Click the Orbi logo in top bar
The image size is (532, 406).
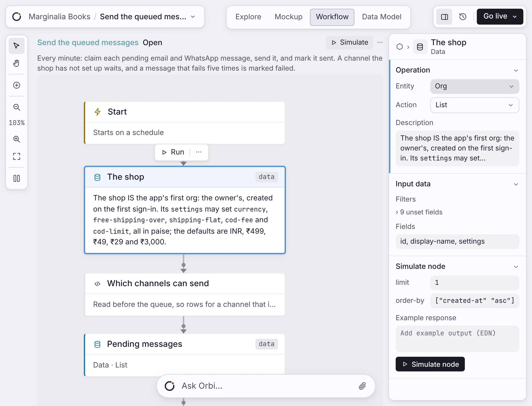coord(17,17)
